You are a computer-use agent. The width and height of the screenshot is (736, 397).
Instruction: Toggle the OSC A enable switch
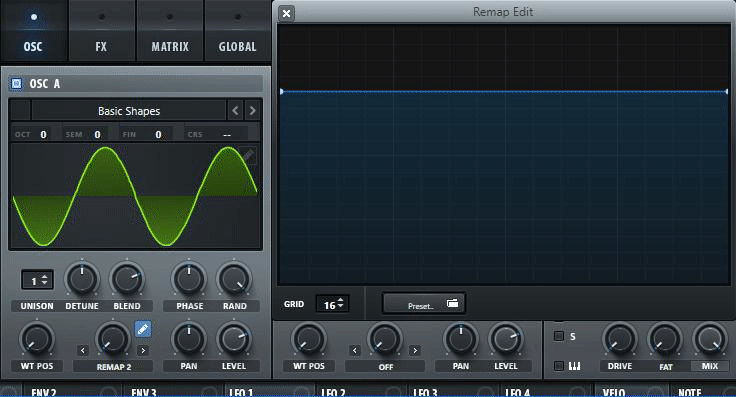pyautogui.click(x=16, y=84)
